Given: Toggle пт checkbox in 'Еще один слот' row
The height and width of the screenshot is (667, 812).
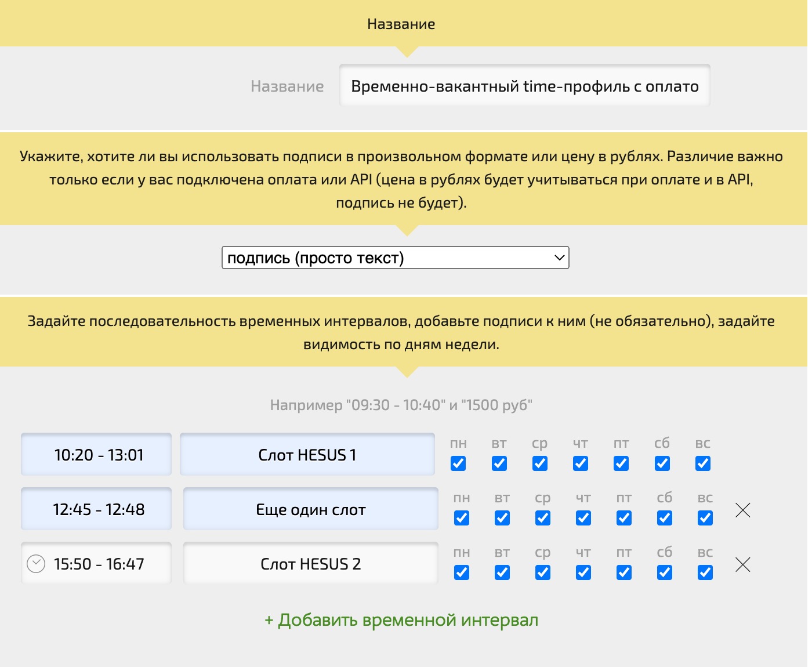Looking at the screenshot, I should (624, 518).
